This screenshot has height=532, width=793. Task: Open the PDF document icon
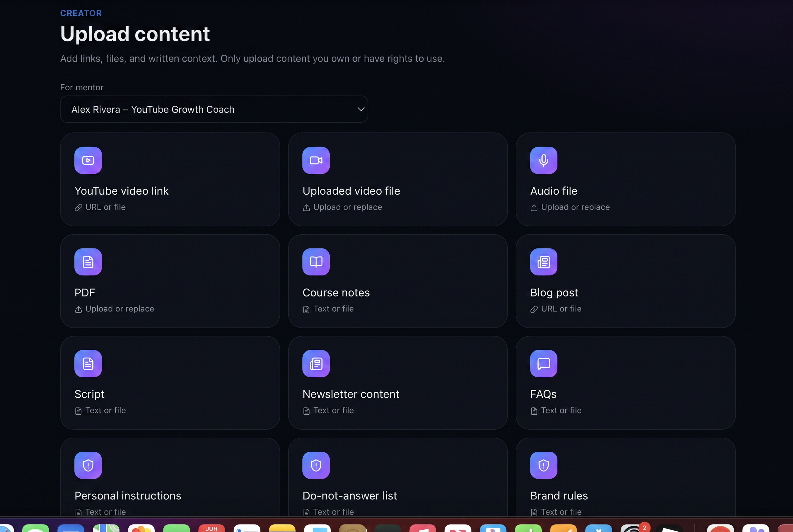point(88,262)
